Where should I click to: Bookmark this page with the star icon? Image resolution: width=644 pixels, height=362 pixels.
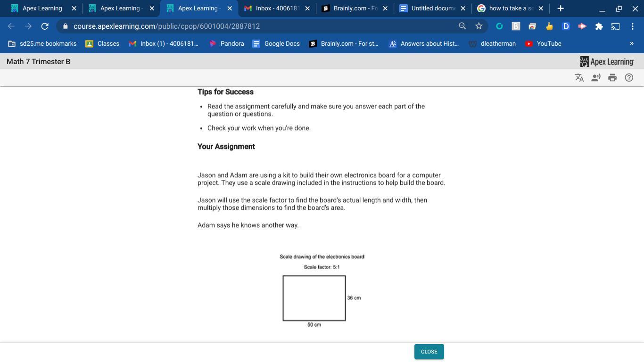pos(479,26)
